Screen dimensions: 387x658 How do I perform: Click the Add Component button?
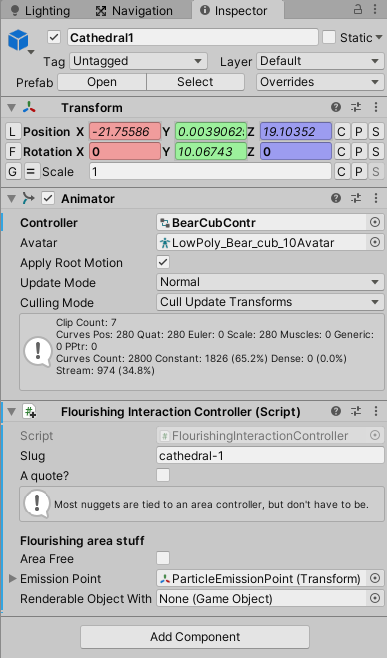click(195, 637)
